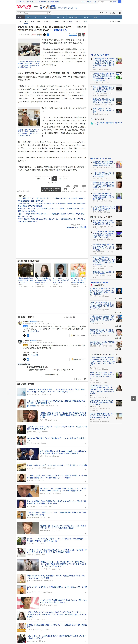
Task: Play video ranking item 1 thumbnail 0:35
Action: 119,223
